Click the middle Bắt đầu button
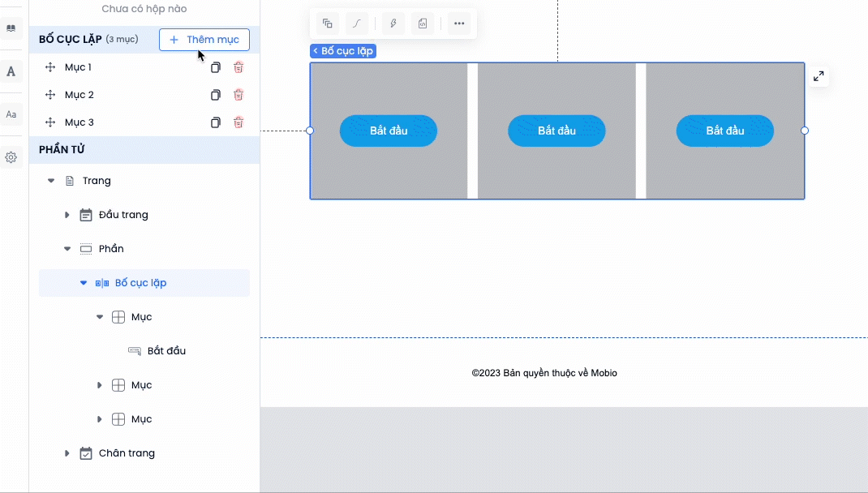 point(556,131)
